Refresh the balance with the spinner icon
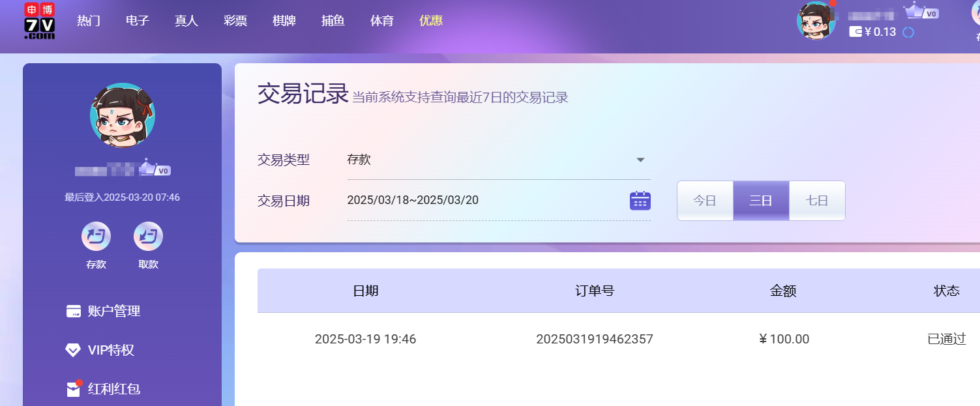This screenshot has width=980, height=406. [908, 32]
